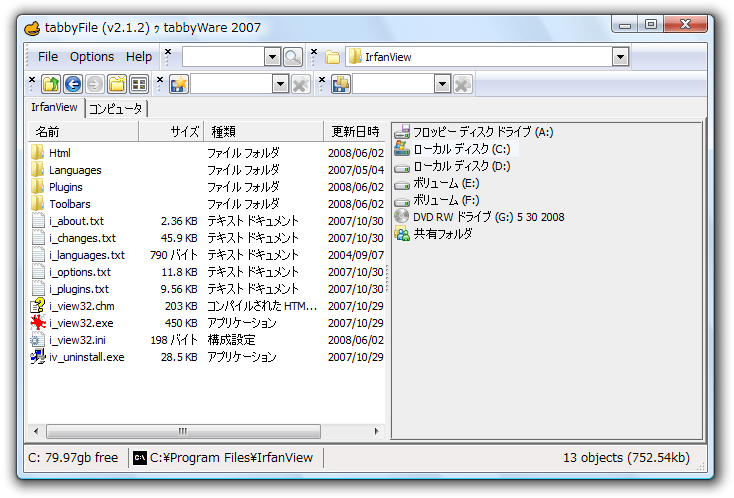Screen dimensions: 734x498
Task: Click inside the search text field
Action: [x=223, y=57]
